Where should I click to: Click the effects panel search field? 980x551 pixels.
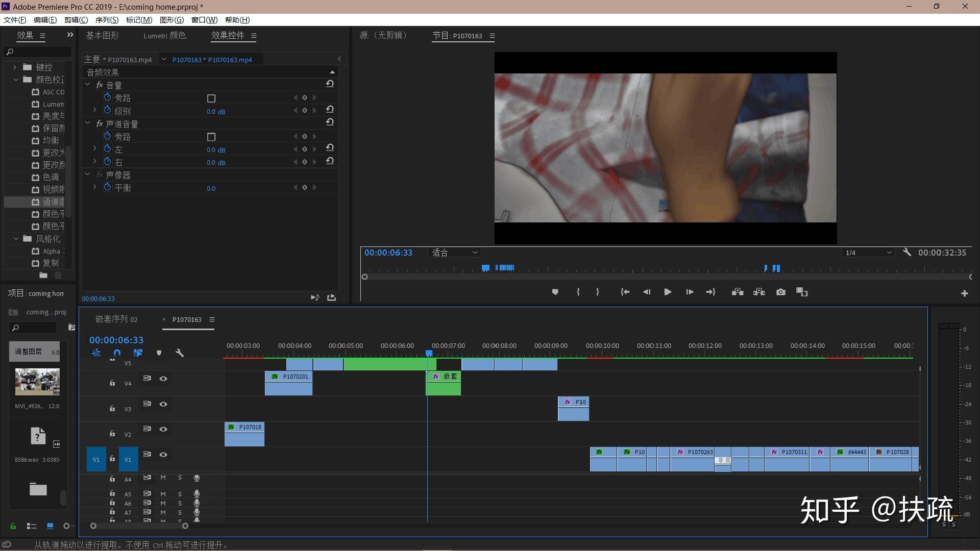pos(38,52)
